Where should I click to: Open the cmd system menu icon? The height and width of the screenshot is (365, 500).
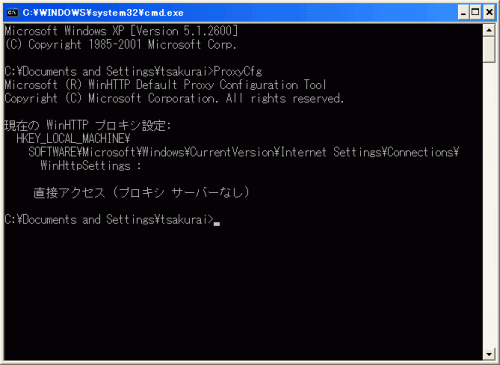(12, 13)
